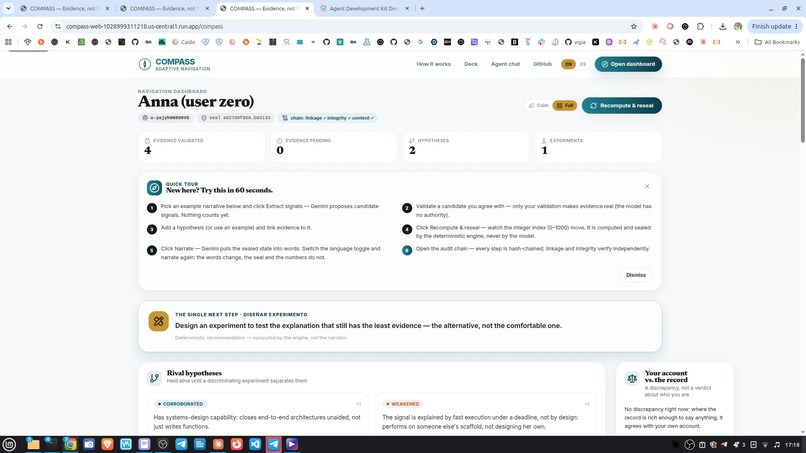Click the design experiment crossed-tools icon
This screenshot has height=453, width=806.
click(x=158, y=321)
